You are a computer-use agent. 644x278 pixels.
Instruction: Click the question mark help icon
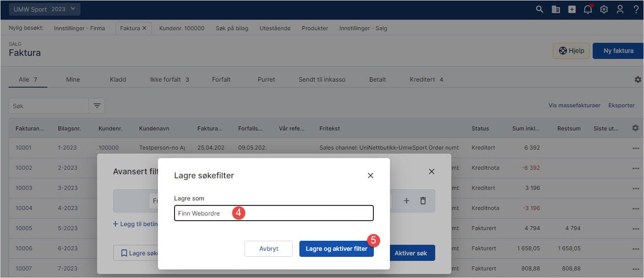coord(636,9)
